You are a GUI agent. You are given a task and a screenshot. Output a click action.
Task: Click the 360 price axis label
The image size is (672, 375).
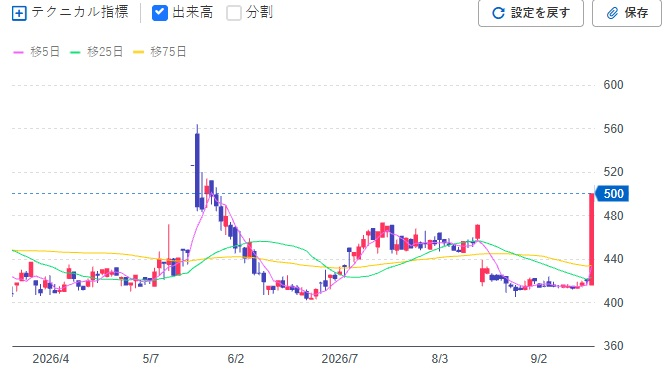point(613,346)
